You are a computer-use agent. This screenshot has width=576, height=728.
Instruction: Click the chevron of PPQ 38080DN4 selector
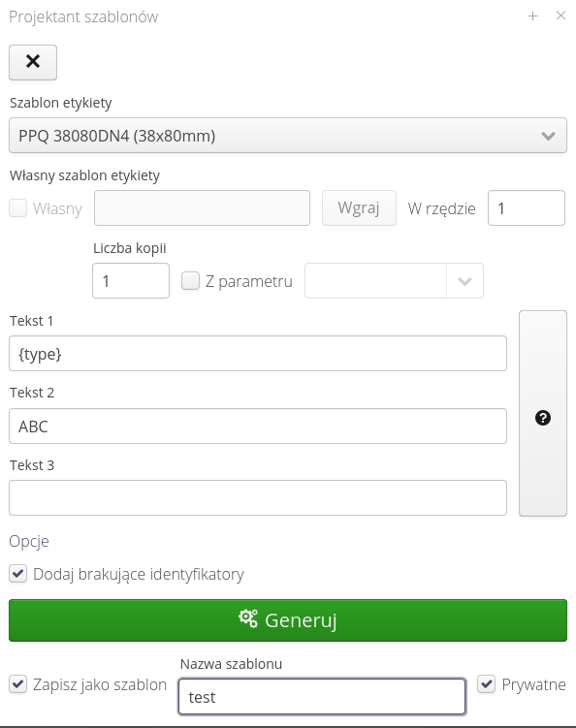click(549, 136)
